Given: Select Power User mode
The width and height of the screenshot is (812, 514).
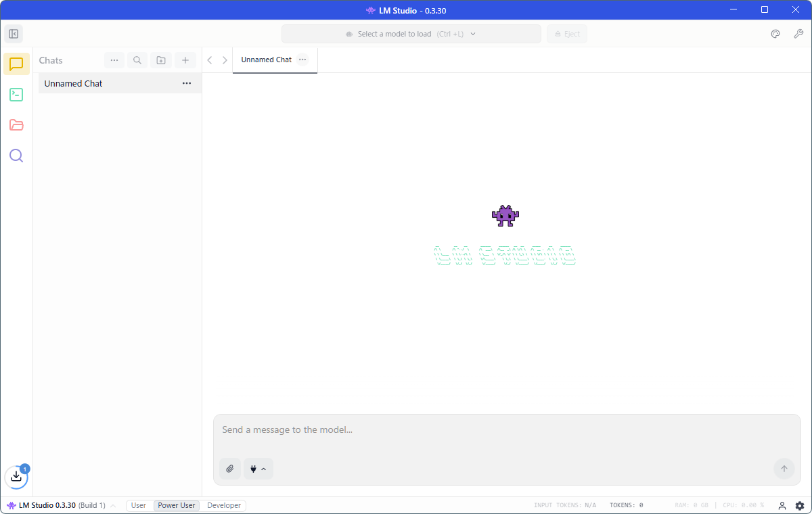Looking at the screenshot, I should pyautogui.click(x=177, y=505).
